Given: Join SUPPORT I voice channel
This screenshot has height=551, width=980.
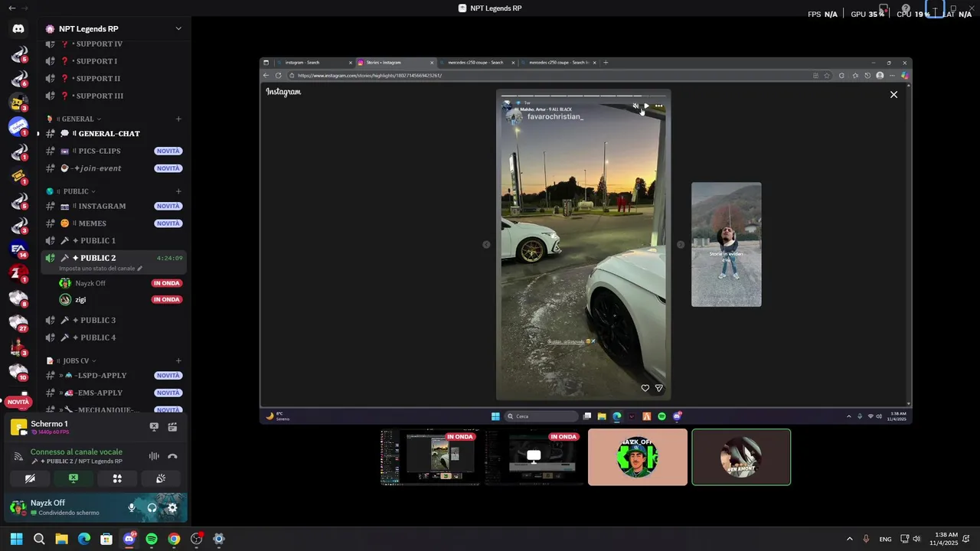Looking at the screenshot, I should [x=113, y=61].
